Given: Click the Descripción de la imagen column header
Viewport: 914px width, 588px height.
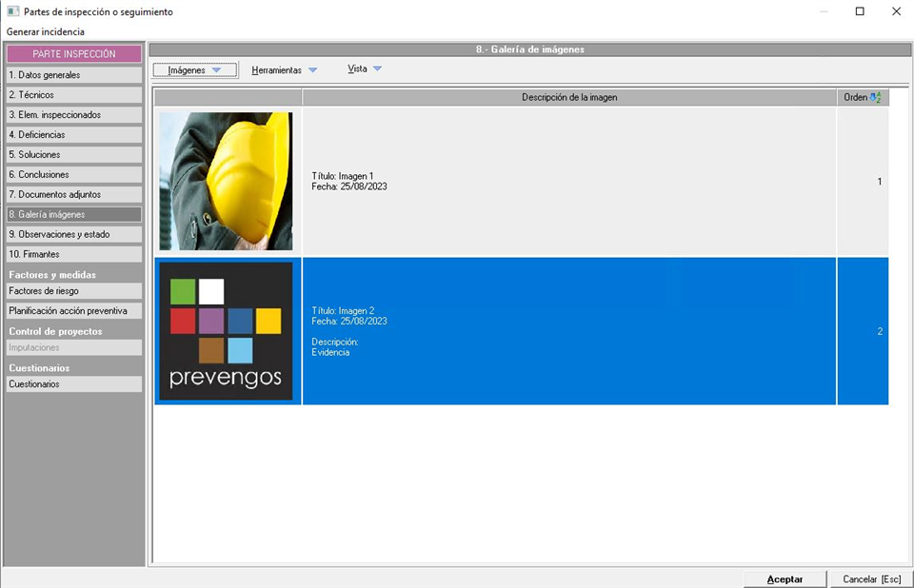Looking at the screenshot, I should click(x=569, y=98).
